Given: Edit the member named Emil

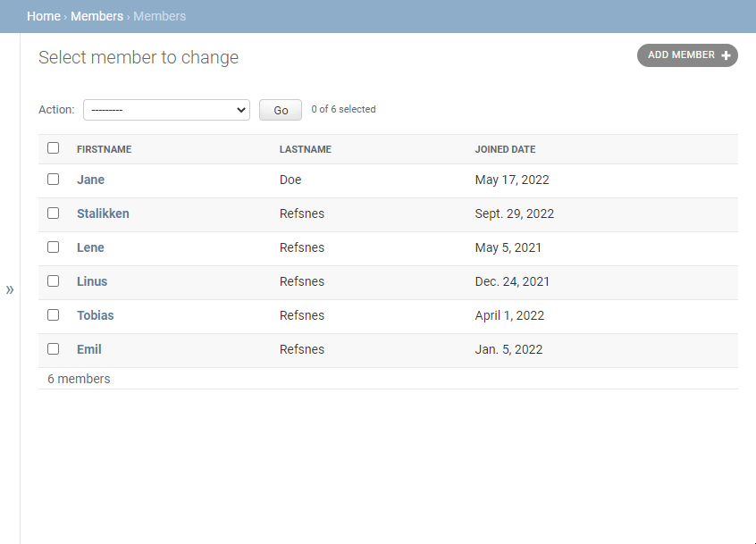Looking at the screenshot, I should point(88,349).
